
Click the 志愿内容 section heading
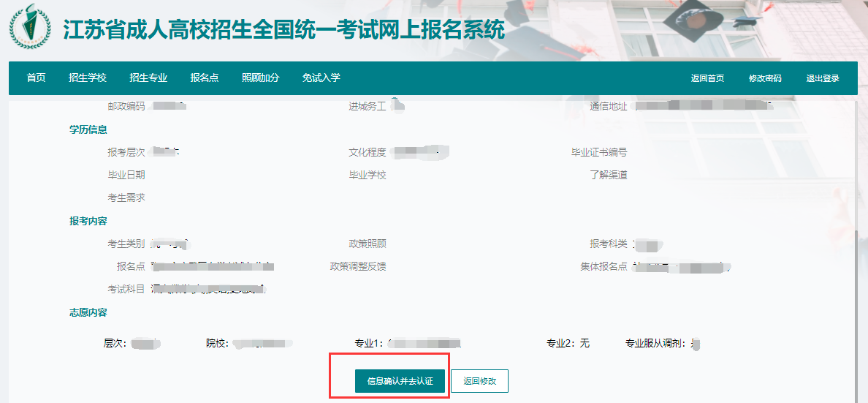coord(88,312)
